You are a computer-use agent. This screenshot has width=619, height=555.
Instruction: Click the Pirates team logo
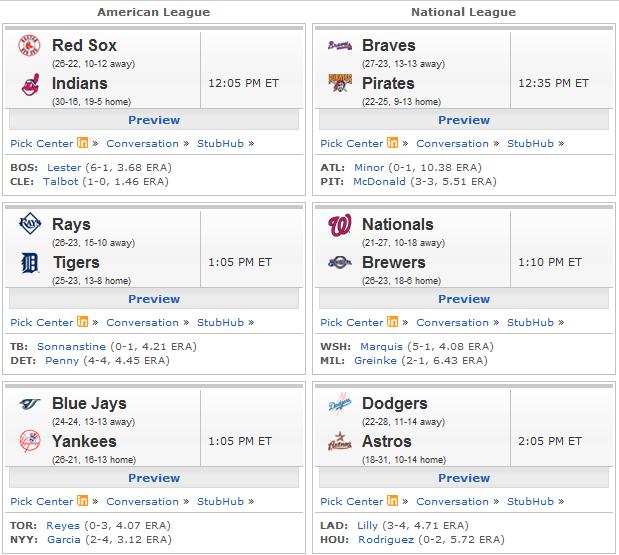tap(340, 83)
